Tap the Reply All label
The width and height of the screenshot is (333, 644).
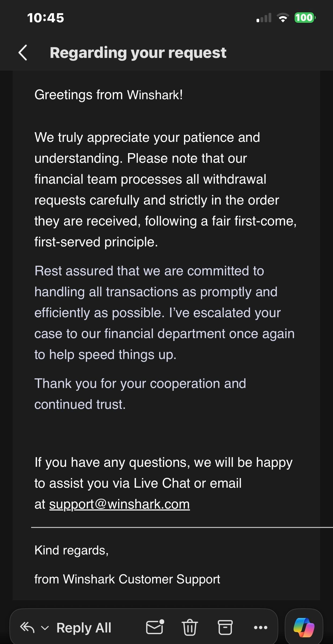pyautogui.click(x=84, y=628)
